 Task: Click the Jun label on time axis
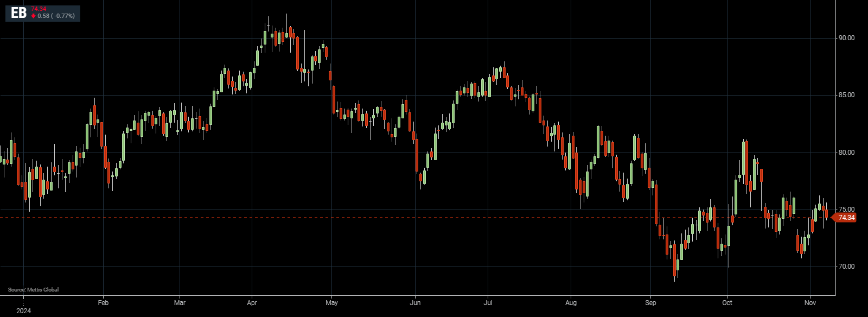(x=415, y=303)
